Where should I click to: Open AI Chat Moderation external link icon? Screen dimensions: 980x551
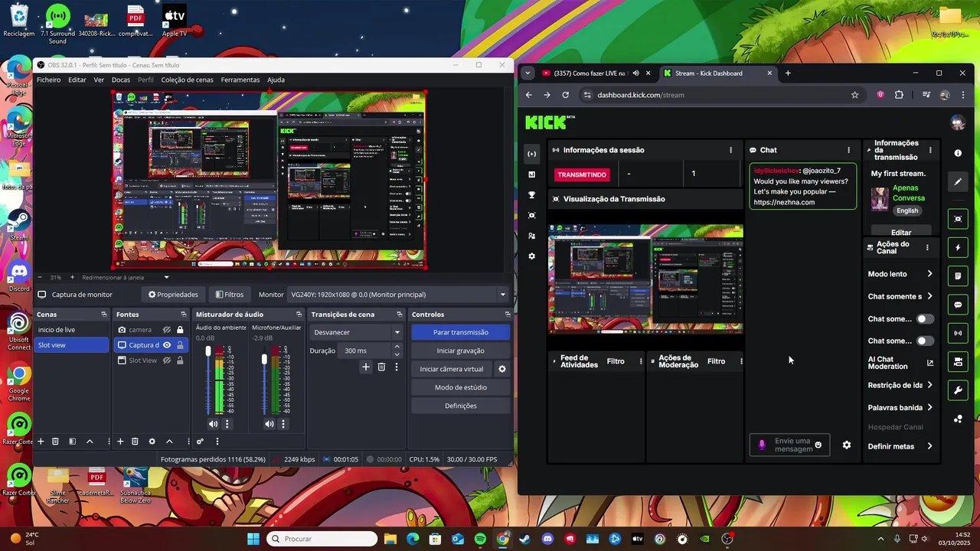coord(930,363)
